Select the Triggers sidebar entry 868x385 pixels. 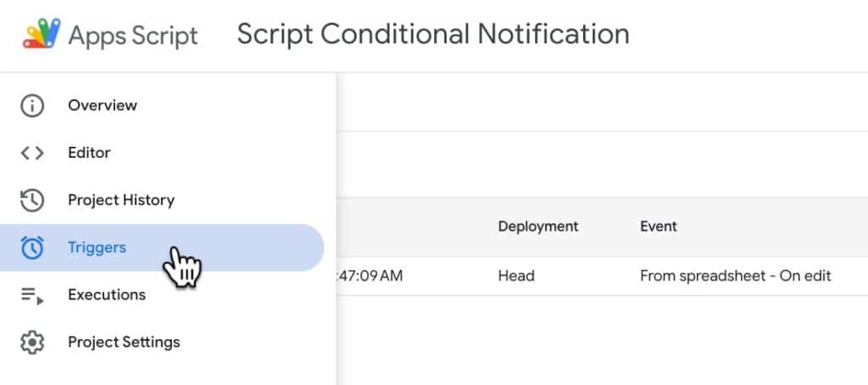97,248
